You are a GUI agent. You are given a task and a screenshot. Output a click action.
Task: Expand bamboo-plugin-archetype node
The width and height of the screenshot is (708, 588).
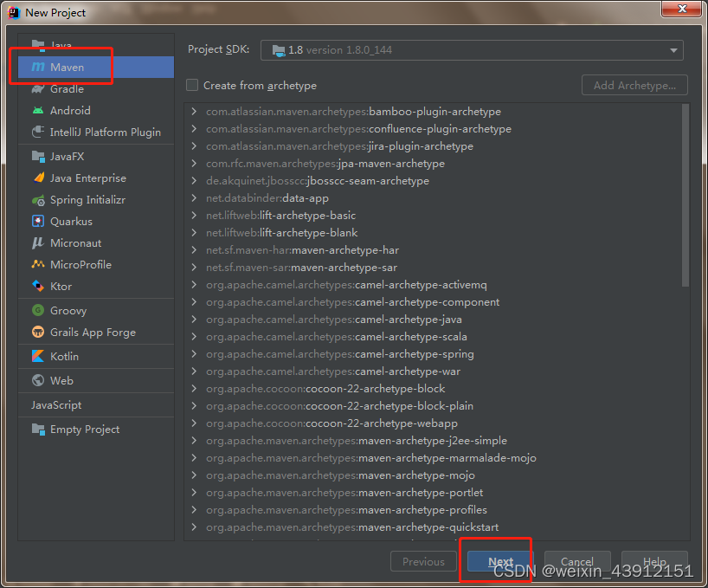[194, 111]
